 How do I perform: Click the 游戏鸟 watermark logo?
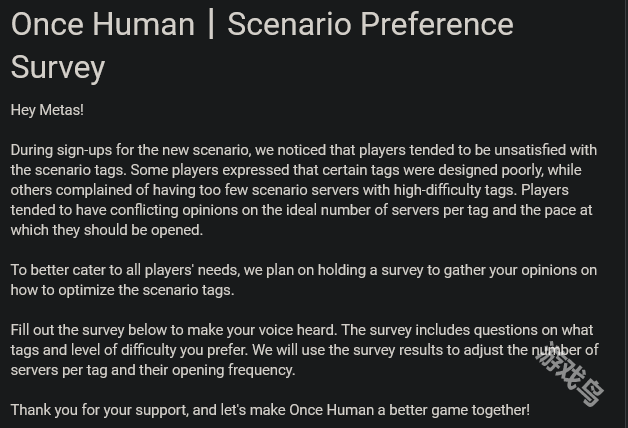[570, 374]
